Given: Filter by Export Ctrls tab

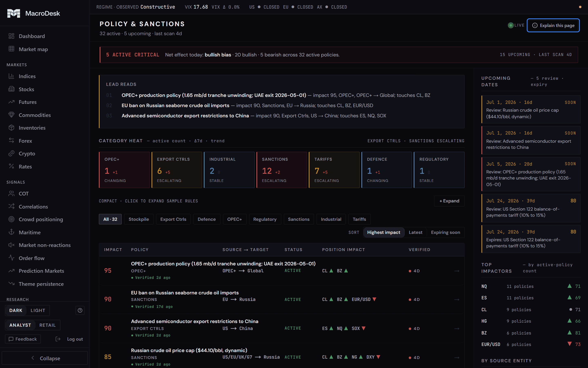Looking at the screenshot, I should [x=173, y=219].
